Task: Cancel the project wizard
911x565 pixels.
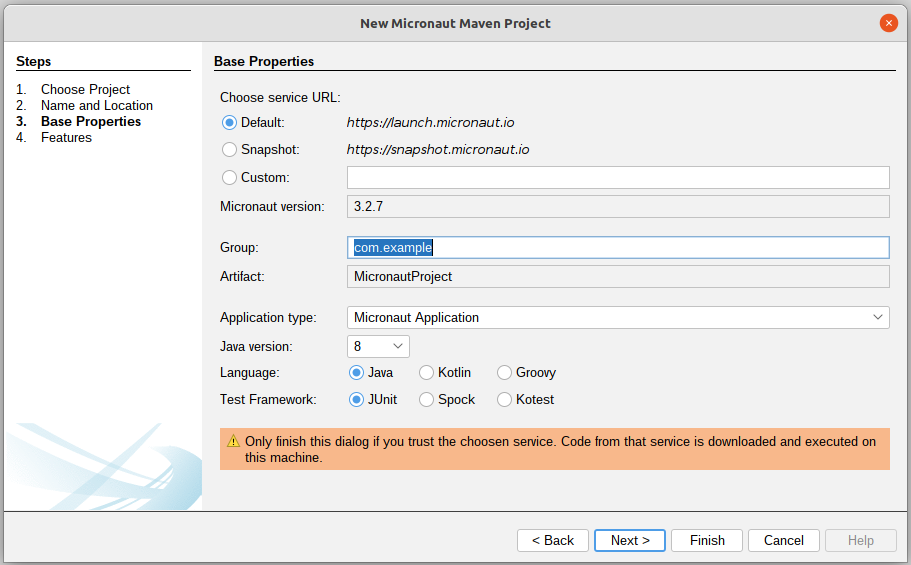Action: click(784, 541)
